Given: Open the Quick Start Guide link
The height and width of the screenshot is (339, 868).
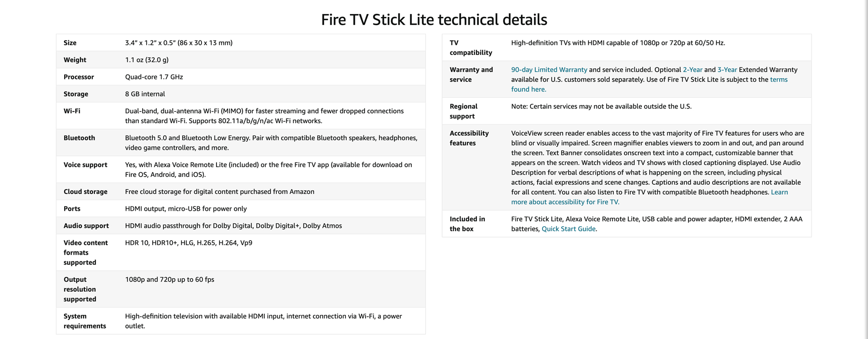Looking at the screenshot, I should click(569, 229).
